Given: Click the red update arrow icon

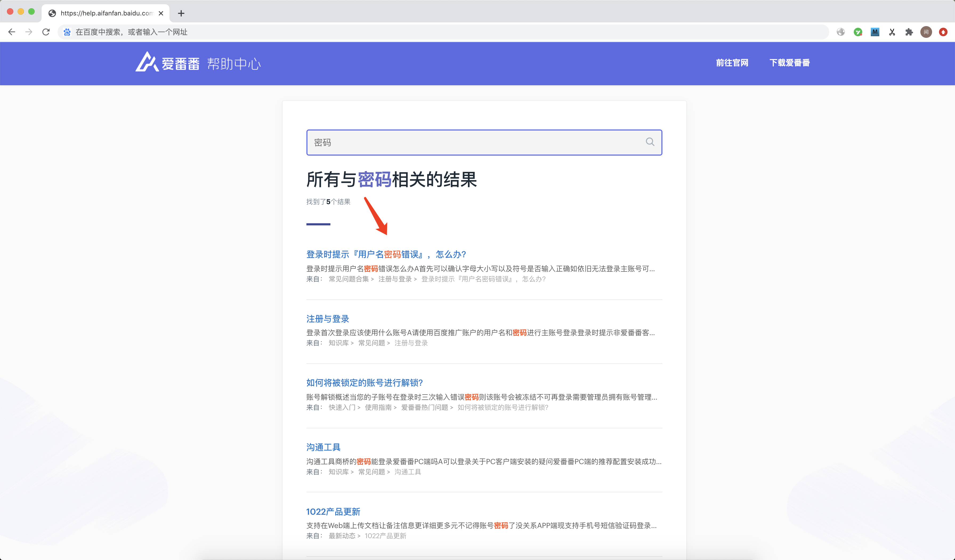Looking at the screenshot, I should (x=943, y=32).
